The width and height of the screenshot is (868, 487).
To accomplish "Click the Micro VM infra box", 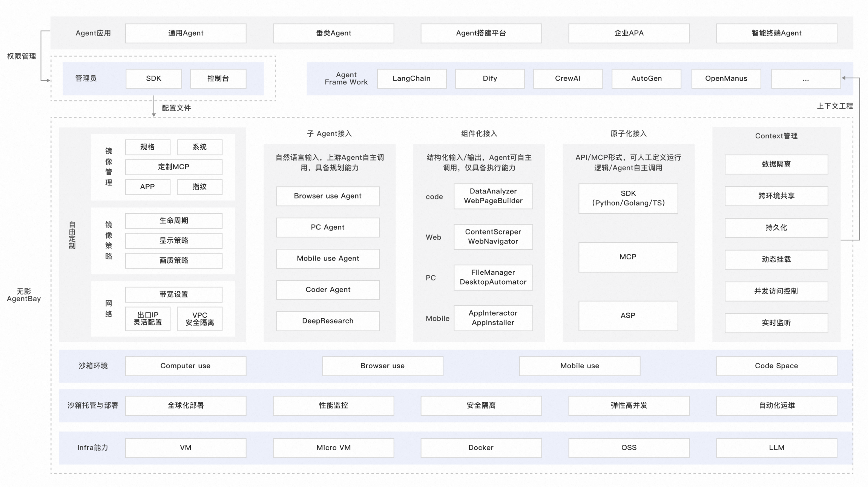I will 333,447.
